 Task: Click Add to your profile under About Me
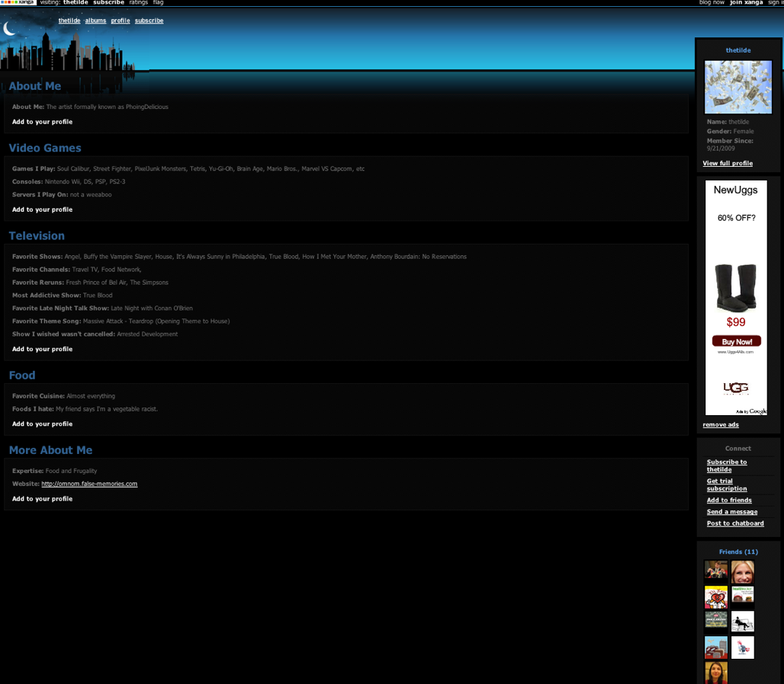(43, 122)
